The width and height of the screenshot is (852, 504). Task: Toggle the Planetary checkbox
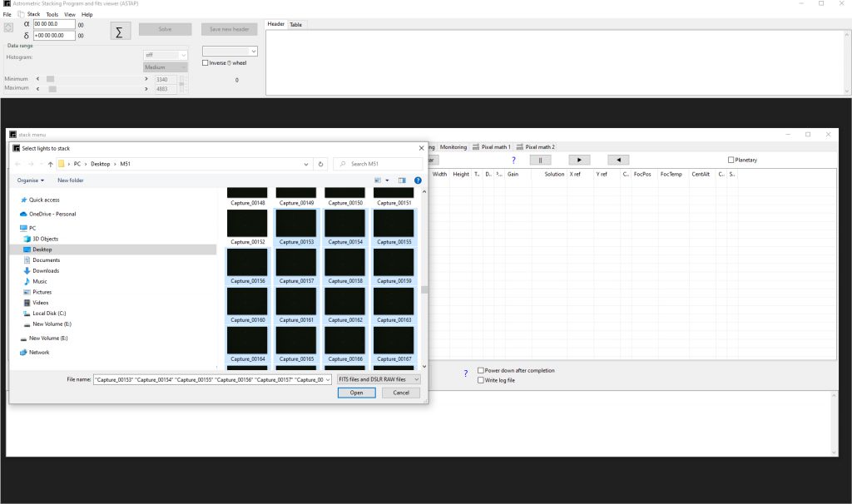click(731, 161)
